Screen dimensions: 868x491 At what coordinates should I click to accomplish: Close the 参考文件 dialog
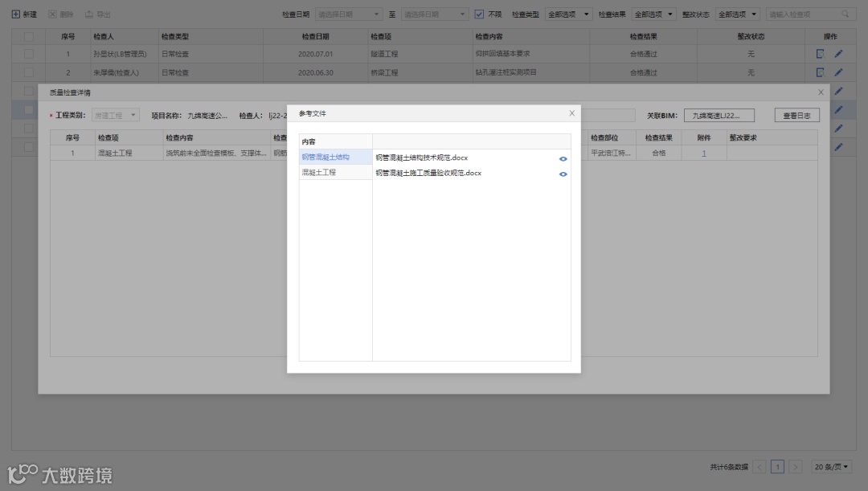pos(572,113)
